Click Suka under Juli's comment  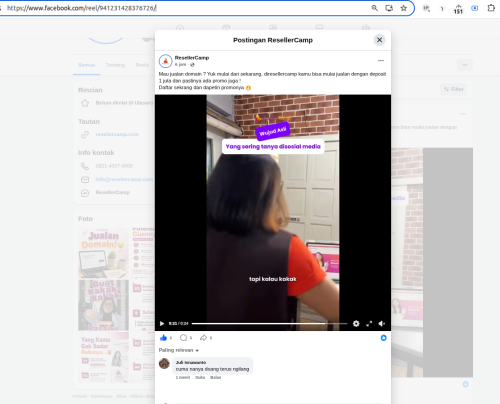pos(200,377)
